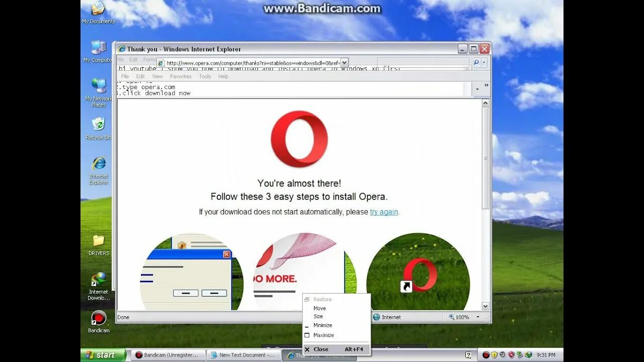Click the red recording tray icon

(486, 355)
